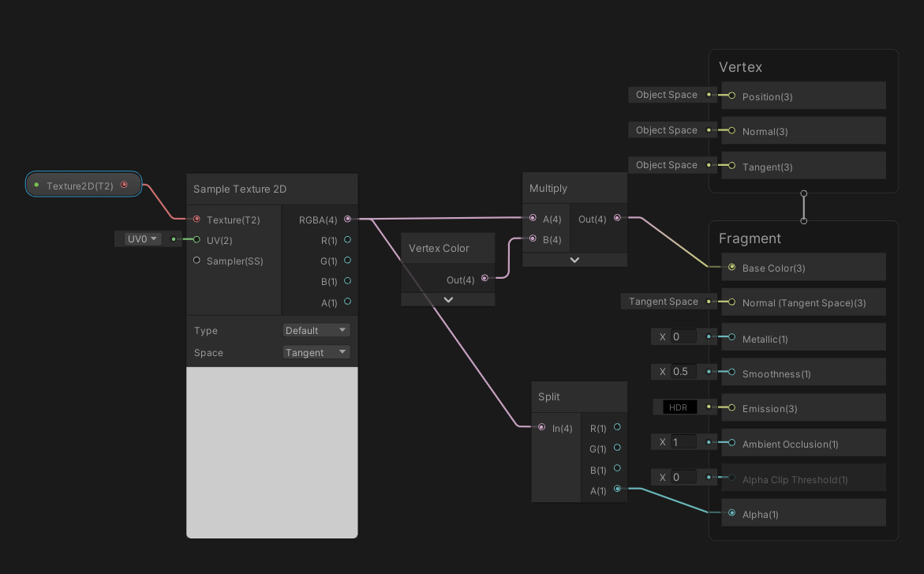Click the Multiply Out(4) output port
Image resolution: width=924 pixels, height=574 pixels.
coord(617,218)
